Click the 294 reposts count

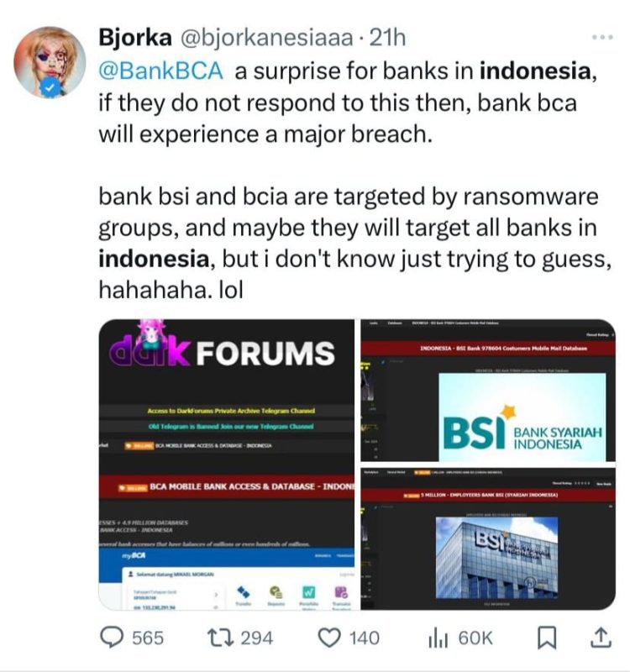point(257,638)
